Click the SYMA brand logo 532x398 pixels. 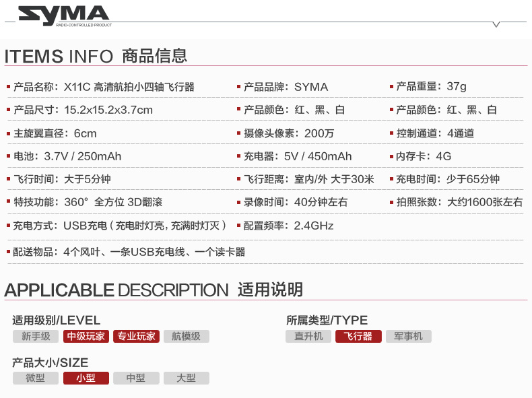[x=64, y=15]
